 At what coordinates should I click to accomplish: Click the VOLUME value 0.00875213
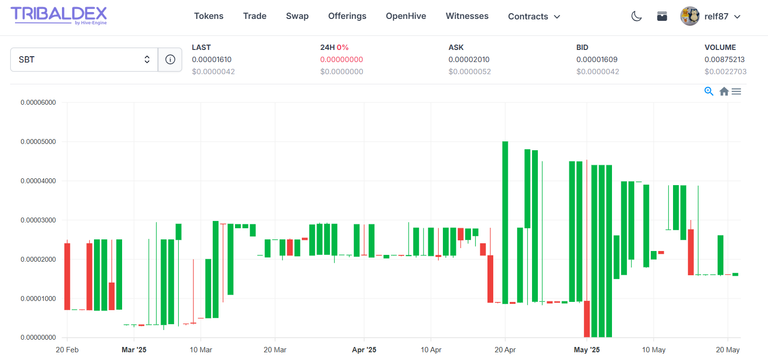point(725,60)
